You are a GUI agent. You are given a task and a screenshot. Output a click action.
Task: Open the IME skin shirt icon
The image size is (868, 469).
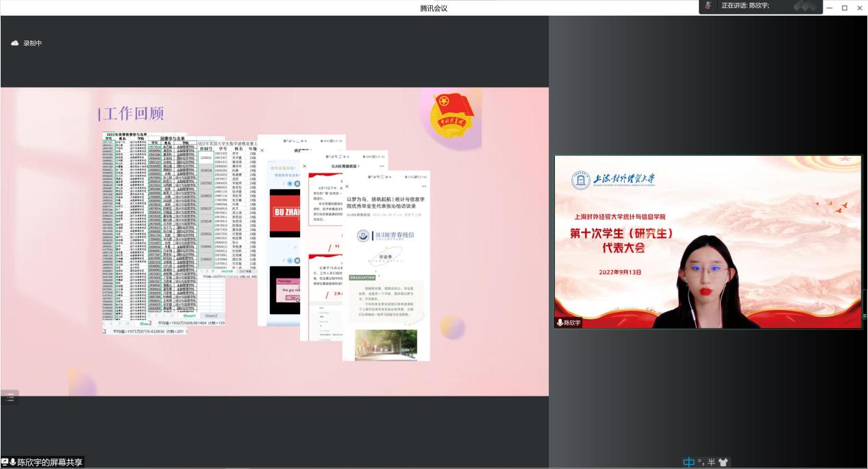click(x=723, y=462)
